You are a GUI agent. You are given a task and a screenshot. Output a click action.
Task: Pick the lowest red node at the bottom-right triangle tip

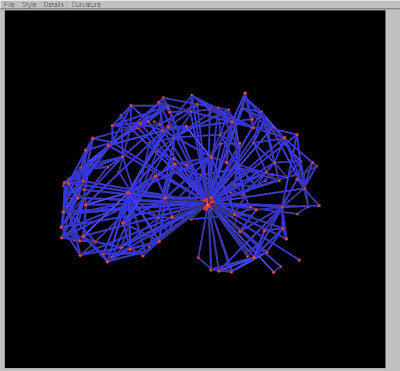click(x=274, y=272)
